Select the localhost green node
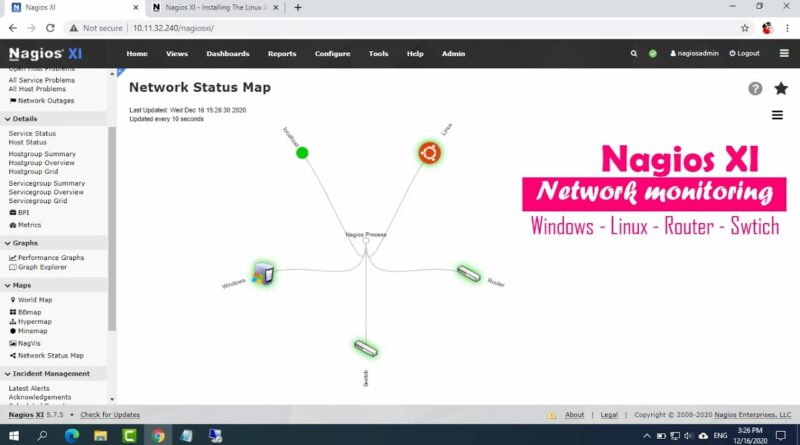The image size is (800, 445). tap(302, 153)
